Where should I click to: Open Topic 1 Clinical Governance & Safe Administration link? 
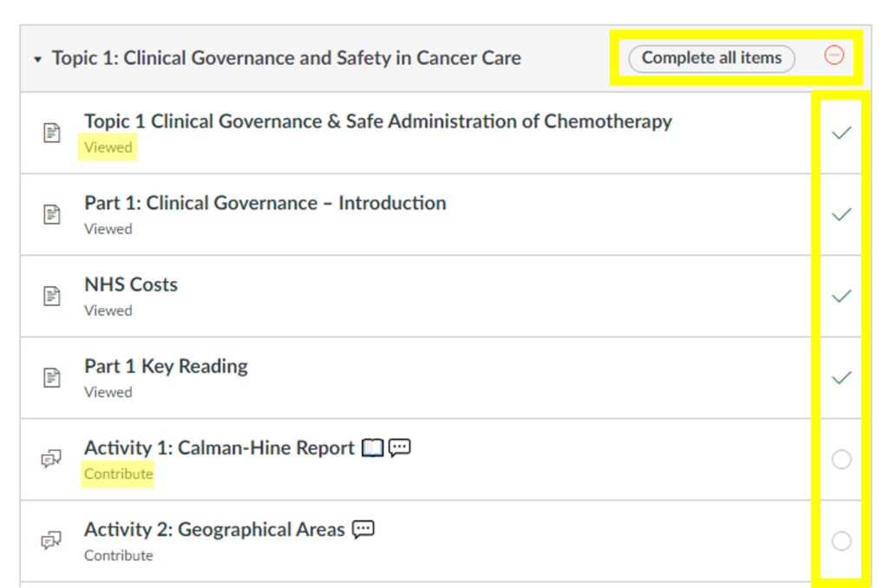[377, 121]
